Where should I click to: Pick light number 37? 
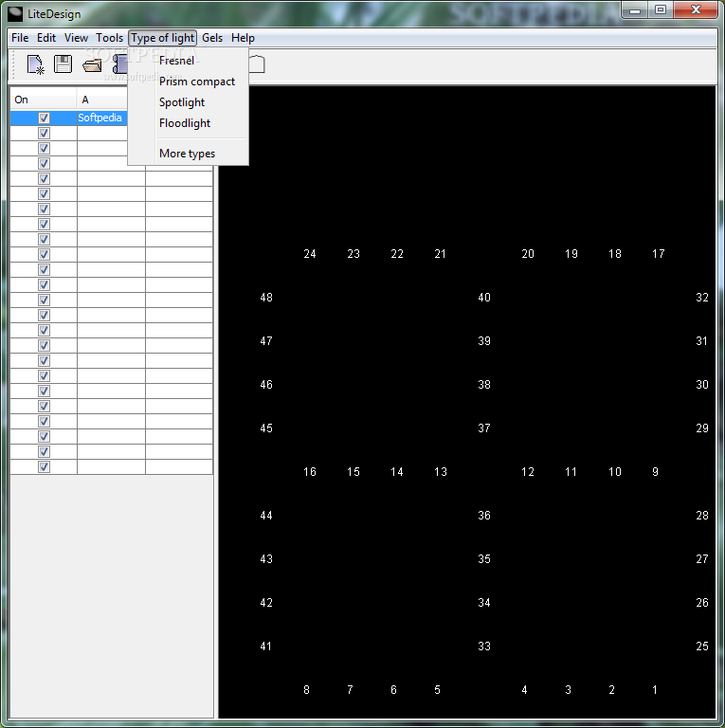click(x=484, y=428)
